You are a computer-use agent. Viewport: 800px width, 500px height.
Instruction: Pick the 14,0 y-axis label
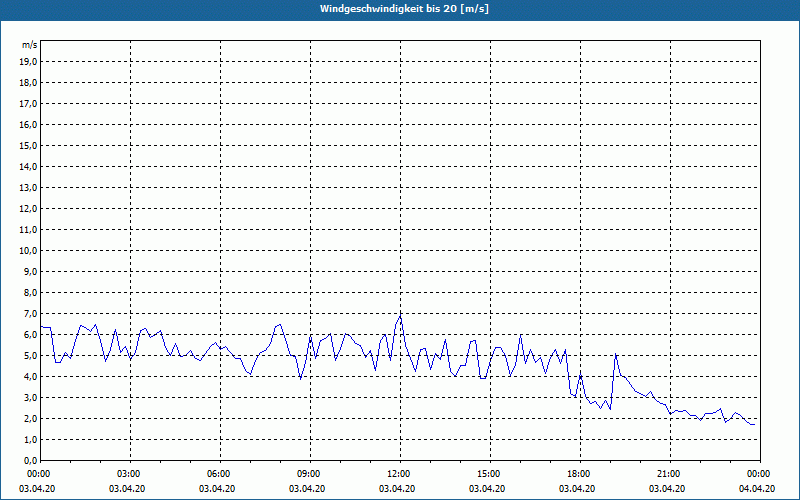[x=29, y=166]
